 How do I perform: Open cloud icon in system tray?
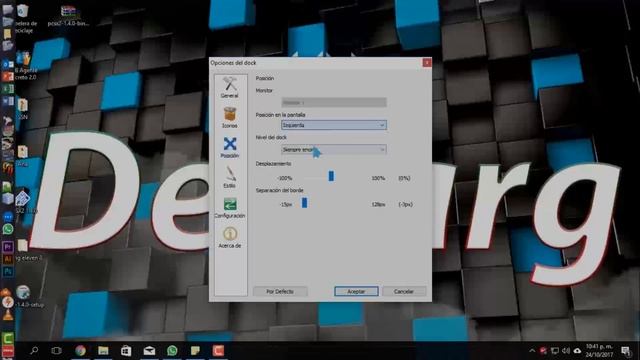577,351
